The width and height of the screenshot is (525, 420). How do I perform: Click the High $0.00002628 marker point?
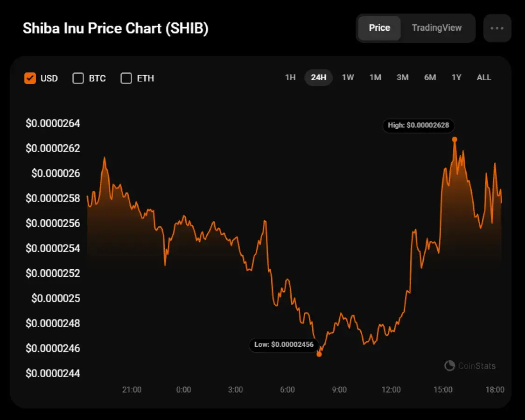pyautogui.click(x=454, y=139)
